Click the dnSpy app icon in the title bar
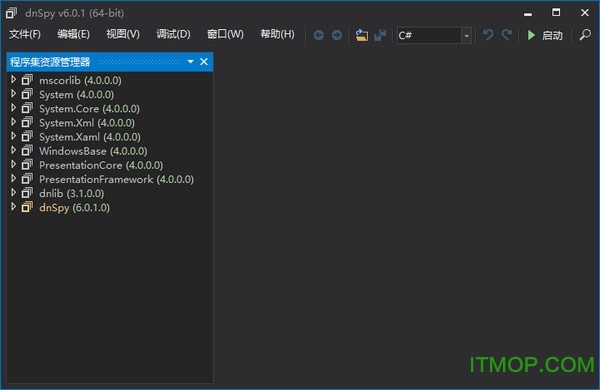 pos(11,13)
